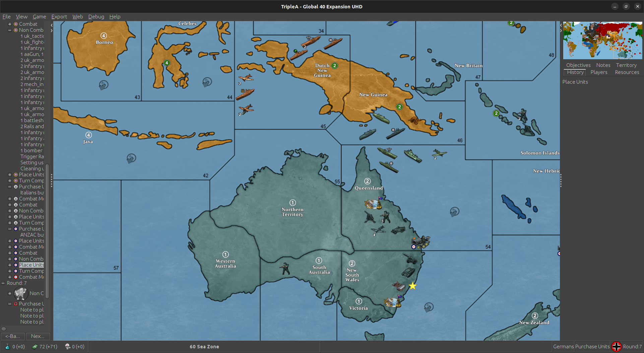Screen dimensions: 644x353
Task: Select the tank unit in New South Wales
Action: [x=408, y=272]
